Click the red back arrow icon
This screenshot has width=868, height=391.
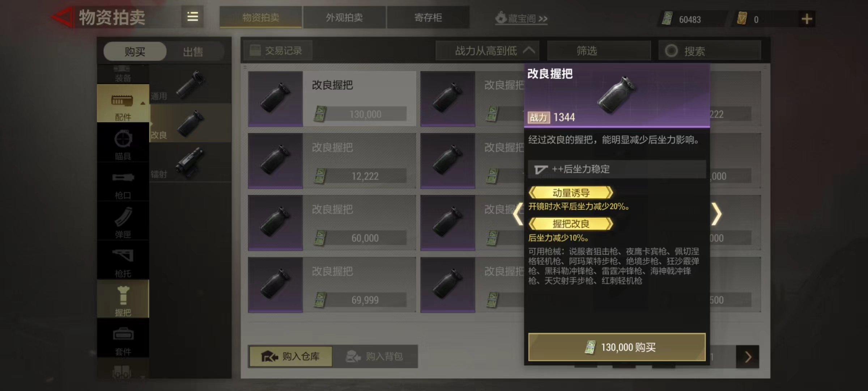62,17
